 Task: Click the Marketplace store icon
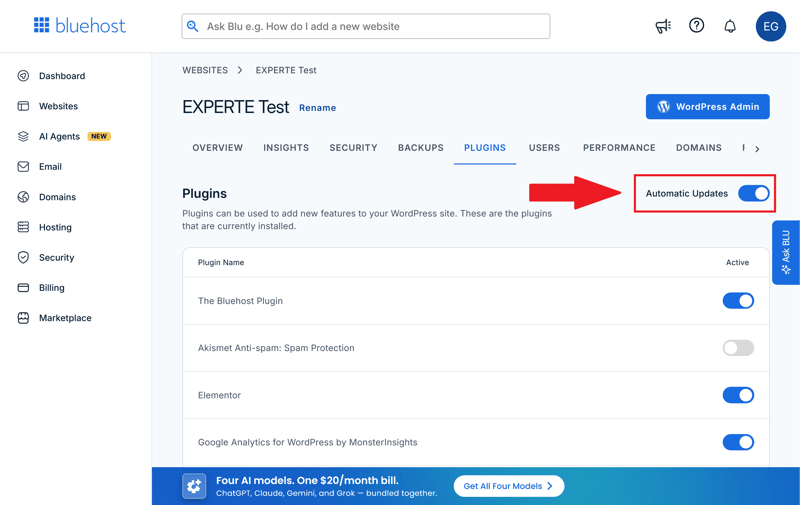coord(23,318)
